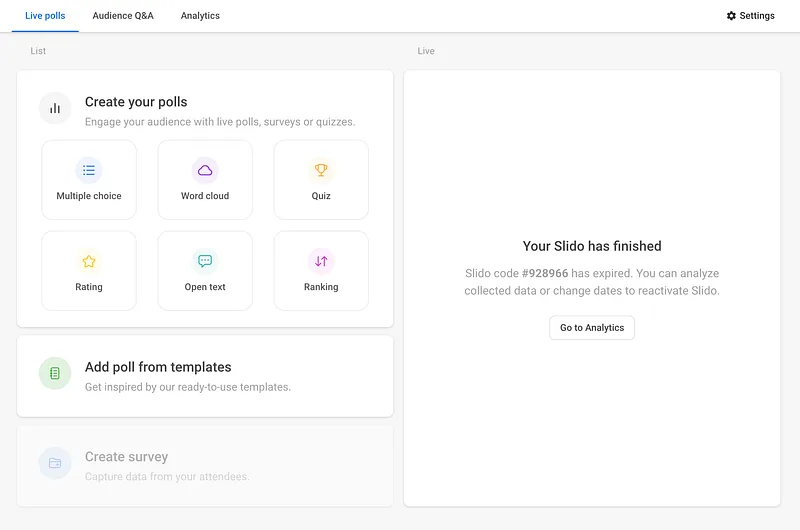This screenshot has height=530, width=800.
Task: Select the Word cloud icon
Action: [x=205, y=170]
